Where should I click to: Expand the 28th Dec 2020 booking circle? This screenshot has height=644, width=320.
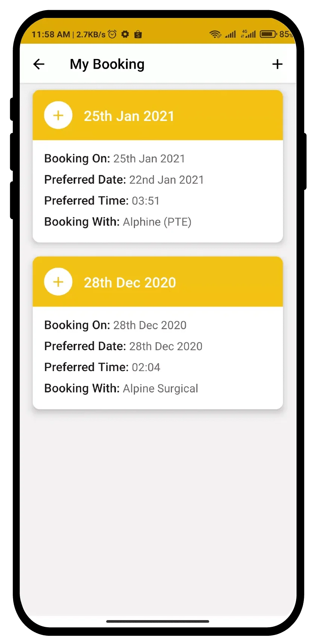pos(58,282)
